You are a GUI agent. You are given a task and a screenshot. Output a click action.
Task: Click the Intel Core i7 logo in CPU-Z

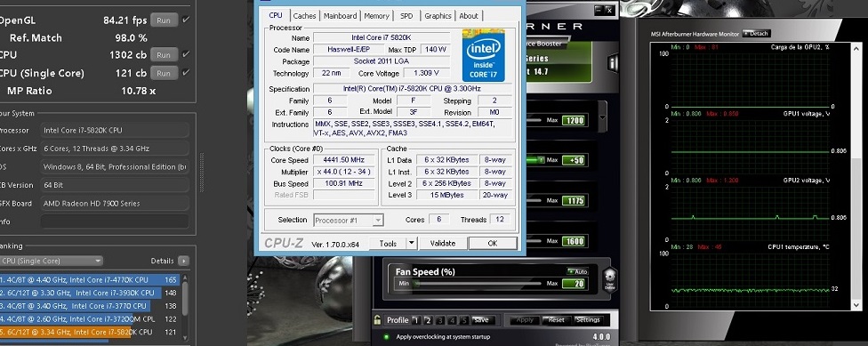click(x=483, y=55)
